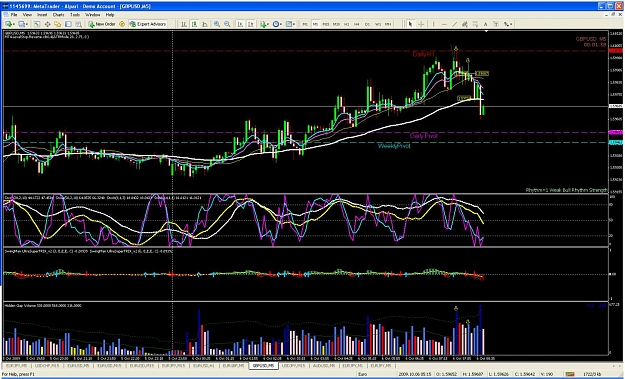The height and width of the screenshot is (379, 625).
Task: Switch chart to line chart icon
Action: tap(204, 24)
